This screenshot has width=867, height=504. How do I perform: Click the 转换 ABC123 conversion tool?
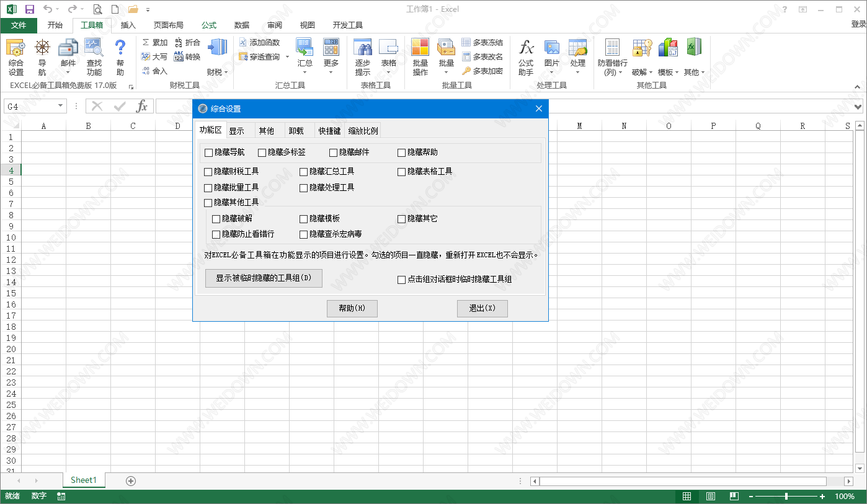187,57
